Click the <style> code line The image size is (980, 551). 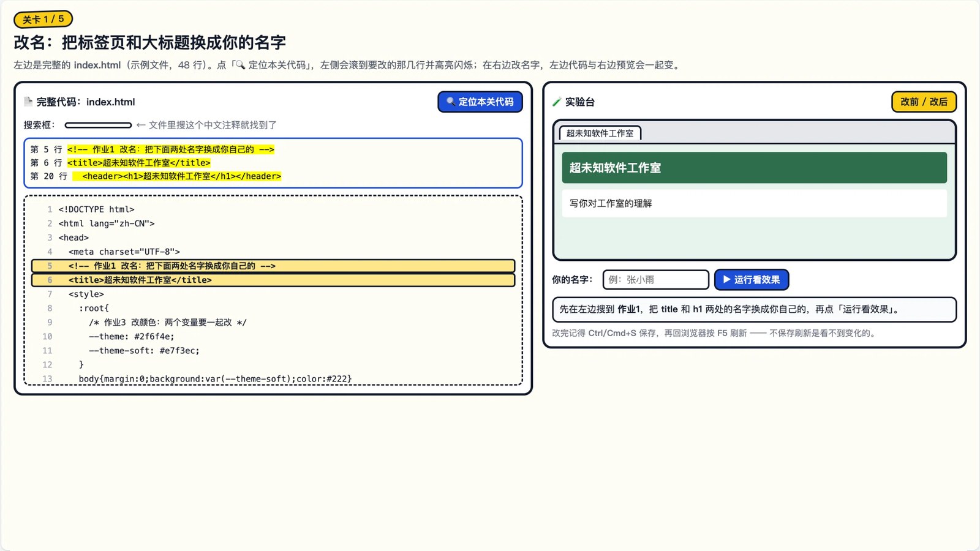[x=86, y=294]
